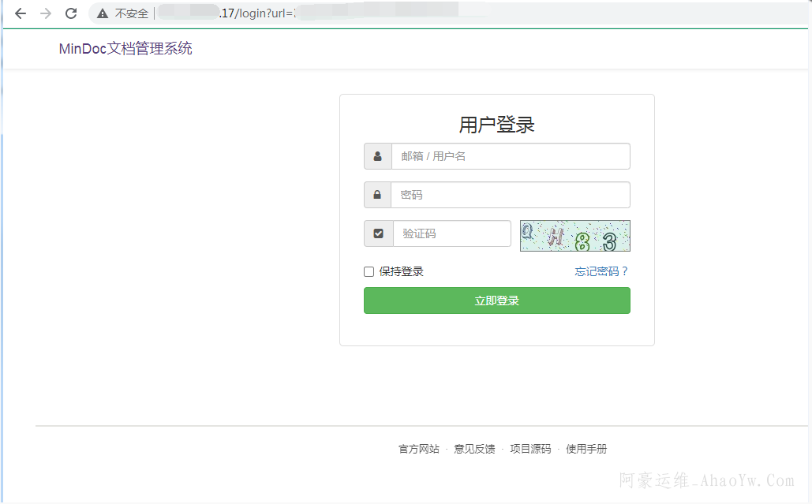The height and width of the screenshot is (504, 812).
Task: Enable the 保持登录 checkbox
Action: [x=369, y=272]
